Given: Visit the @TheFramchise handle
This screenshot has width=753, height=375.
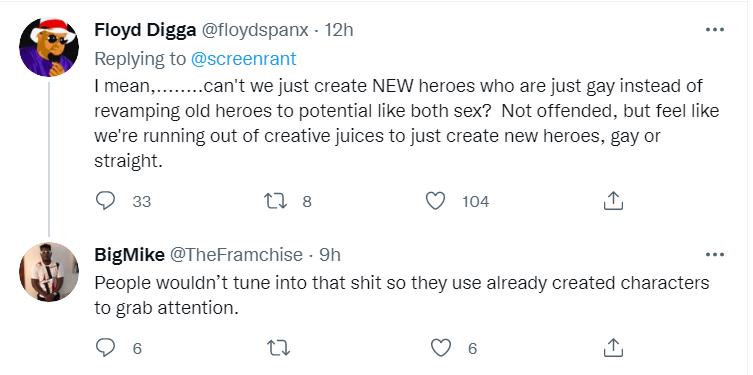Looking at the screenshot, I should pyautogui.click(x=235, y=255).
